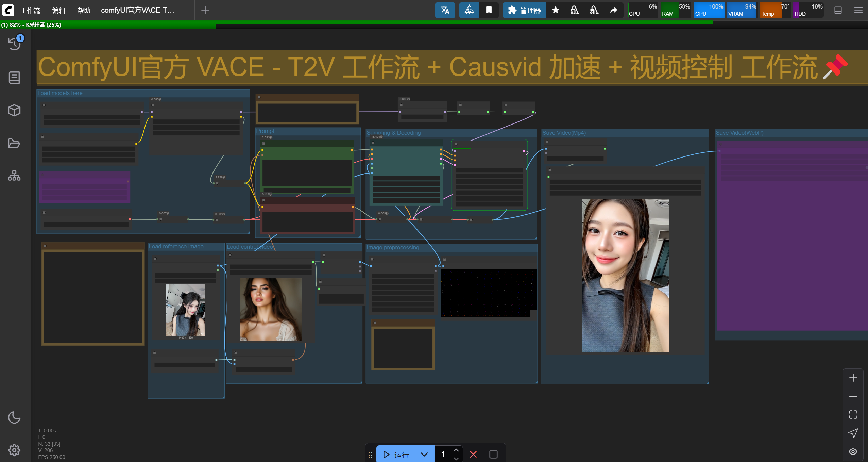Increase batch count with up arrow

pyautogui.click(x=456, y=450)
